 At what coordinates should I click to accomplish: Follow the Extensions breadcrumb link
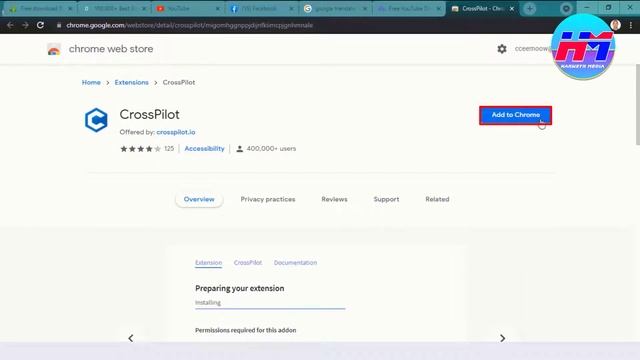tap(131, 82)
